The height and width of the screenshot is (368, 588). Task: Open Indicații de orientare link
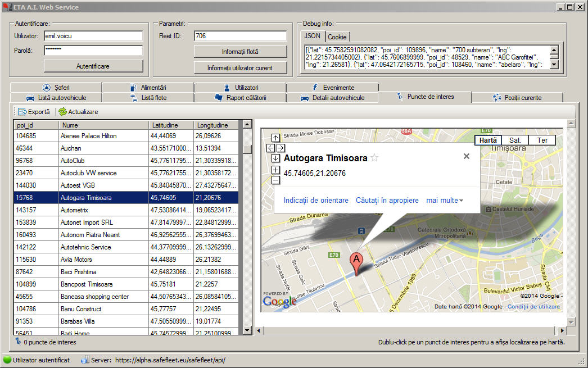coord(316,200)
